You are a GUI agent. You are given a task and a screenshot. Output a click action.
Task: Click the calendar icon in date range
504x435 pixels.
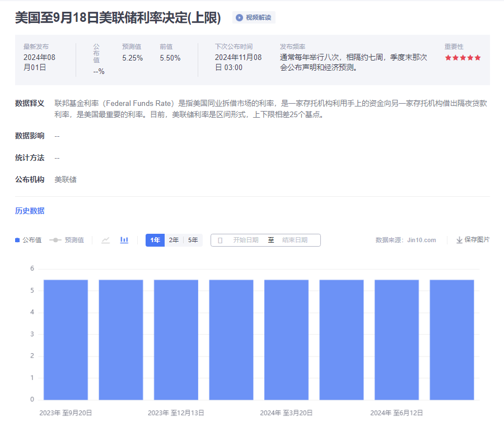point(220,240)
